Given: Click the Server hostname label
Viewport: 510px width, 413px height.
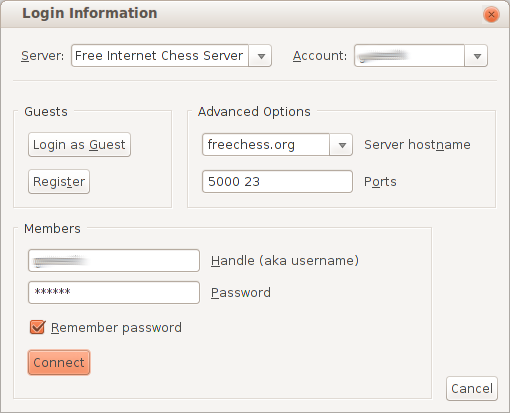Looking at the screenshot, I should click(x=417, y=145).
